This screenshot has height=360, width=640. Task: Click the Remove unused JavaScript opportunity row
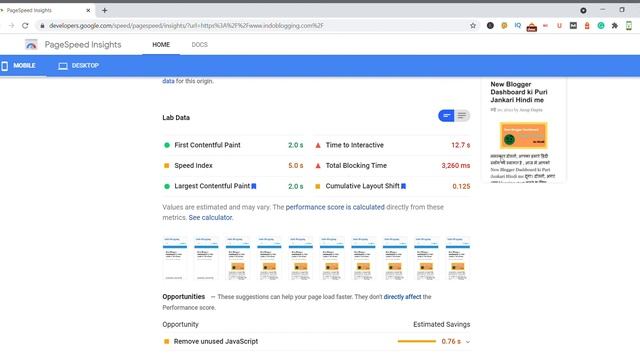coord(316,342)
